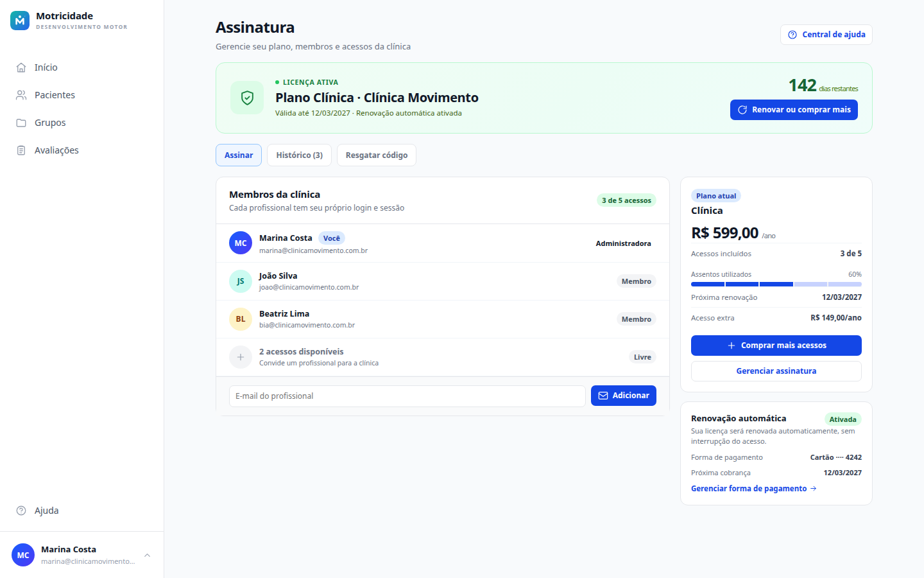
Task: Click the Você tag next to Marina Costa
Action: pyautogui.click(x=332, y=238)
